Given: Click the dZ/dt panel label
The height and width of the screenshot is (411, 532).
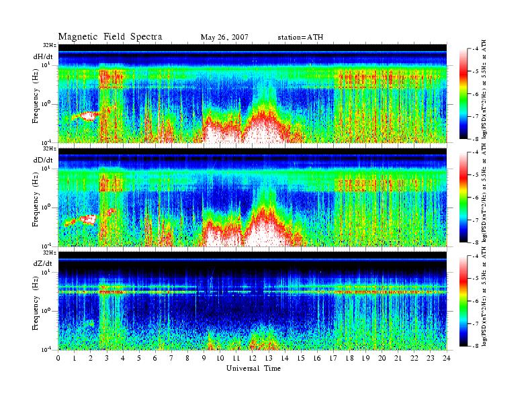Looking at the screenshot, I should click(x=43, y=263).
